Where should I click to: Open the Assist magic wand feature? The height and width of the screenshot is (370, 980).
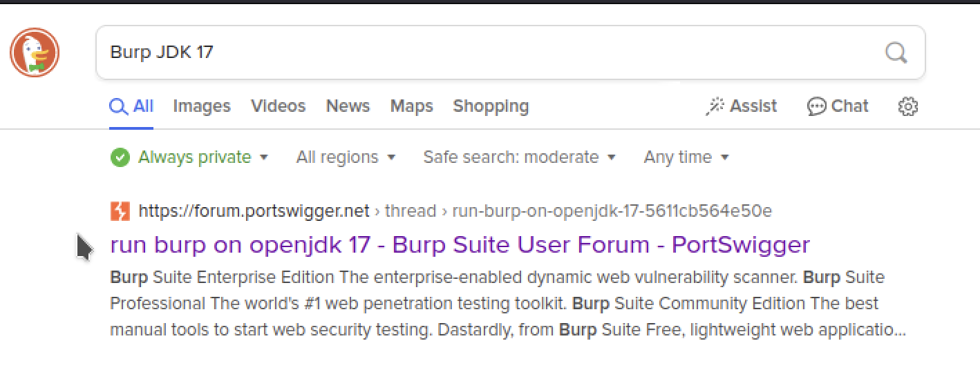pyautogui.click(x=741, y=106)
